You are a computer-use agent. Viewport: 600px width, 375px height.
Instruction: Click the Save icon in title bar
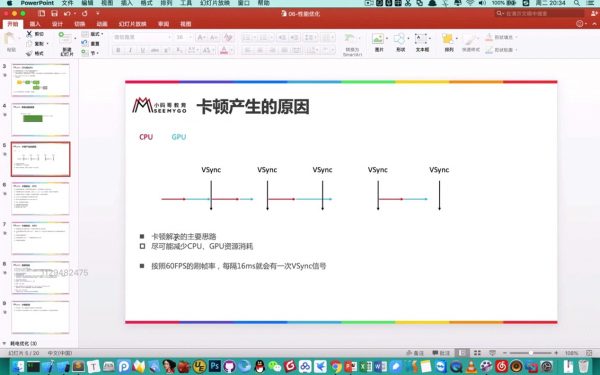54,13
